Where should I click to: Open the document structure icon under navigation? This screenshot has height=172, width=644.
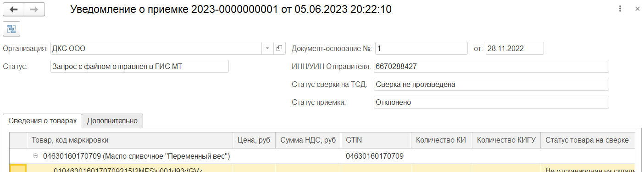[11, 29]
